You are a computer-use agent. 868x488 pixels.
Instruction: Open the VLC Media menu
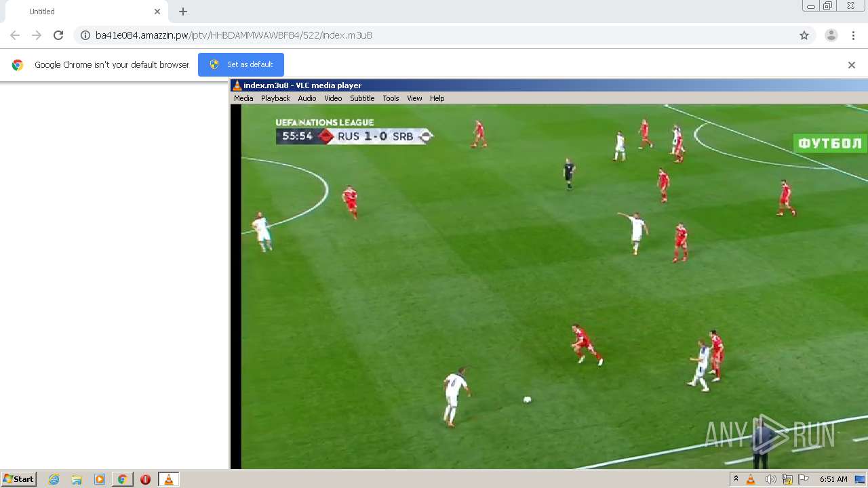(x=243, y=98)
